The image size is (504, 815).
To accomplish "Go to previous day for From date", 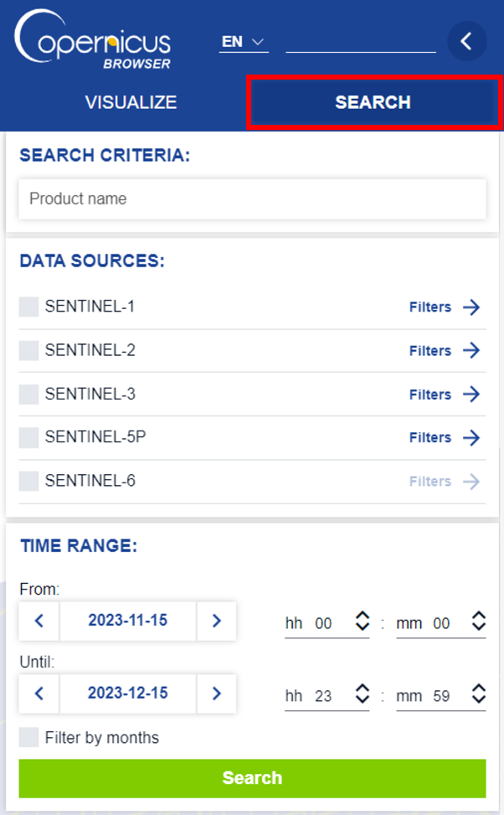I will tap(39, 621).
